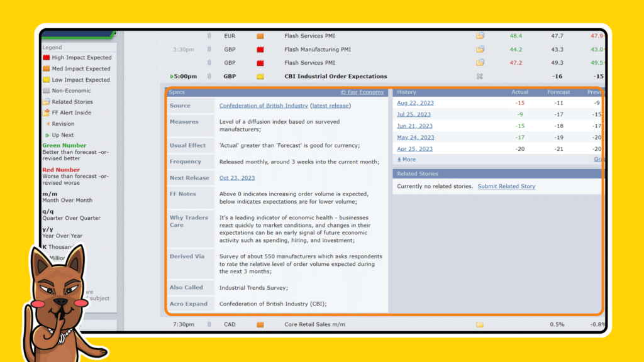This screenshot has height=362, width=644.
Task: Click Submit Related Story link
Action: (x=506, y=187)
